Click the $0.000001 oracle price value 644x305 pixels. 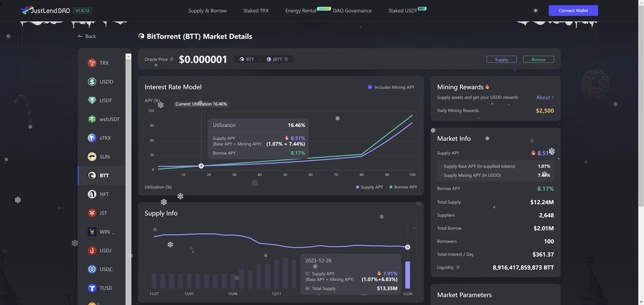click(203, 59)
